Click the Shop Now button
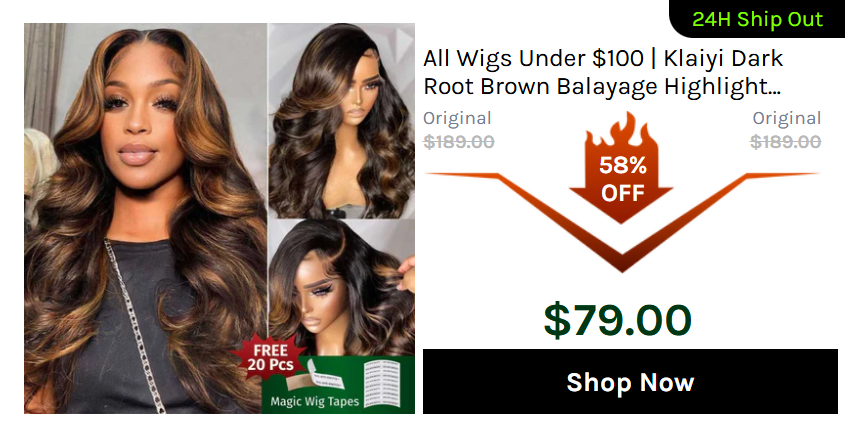The width and height of the screenshot is (845, 438). 630,381
